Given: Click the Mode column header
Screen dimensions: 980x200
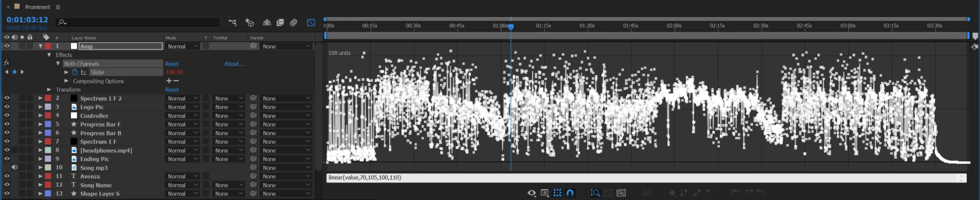Looking at the screenshot, I should (x=171, y=38).
